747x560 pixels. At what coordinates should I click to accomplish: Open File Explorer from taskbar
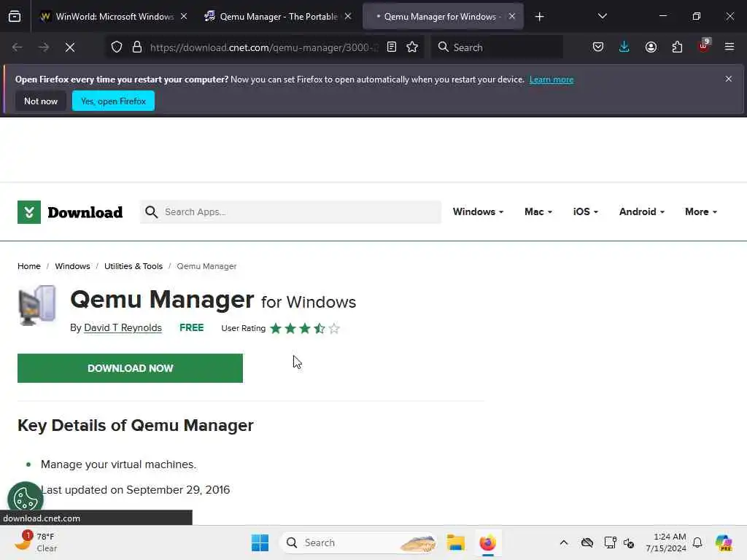click(x=456, y=542)
